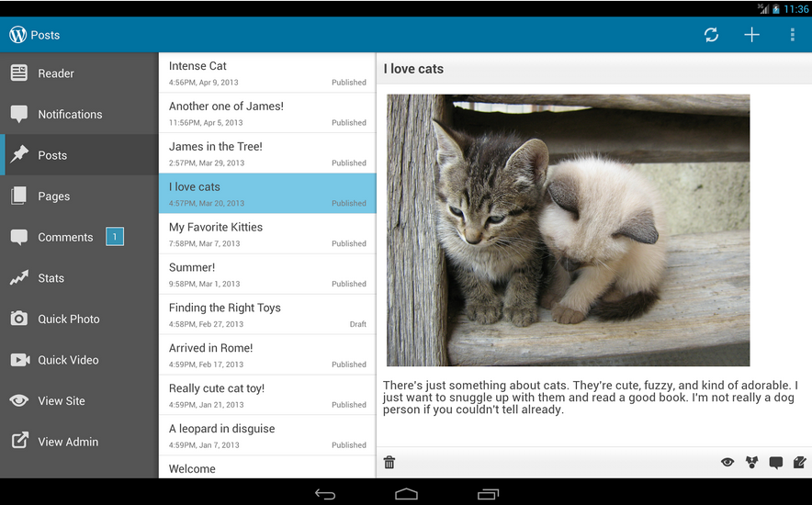Preview post with eye icon in bottom toolbar
The width and height of the screenshot is (812, 505).
(x=727, y=462)
